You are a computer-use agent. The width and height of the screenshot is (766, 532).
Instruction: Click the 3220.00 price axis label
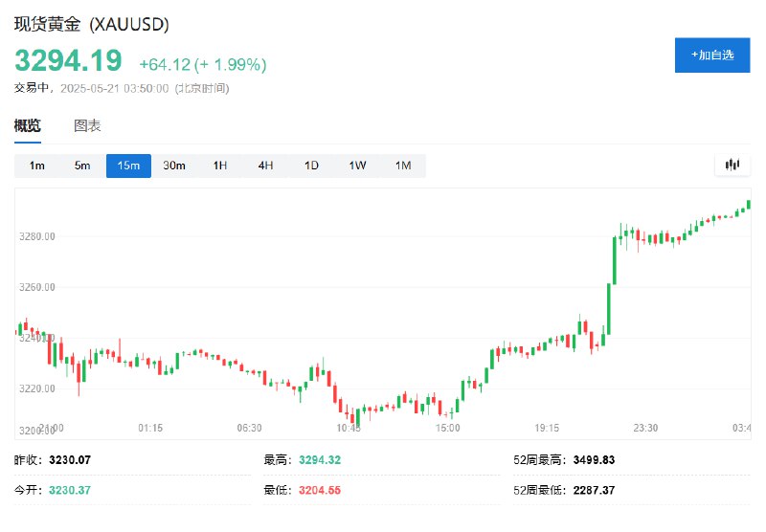coord(37,389)
